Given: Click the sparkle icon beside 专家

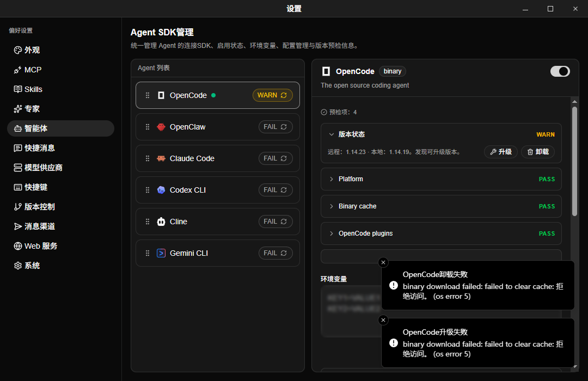Looking at the screenshot, I should (x=17, y=109).
